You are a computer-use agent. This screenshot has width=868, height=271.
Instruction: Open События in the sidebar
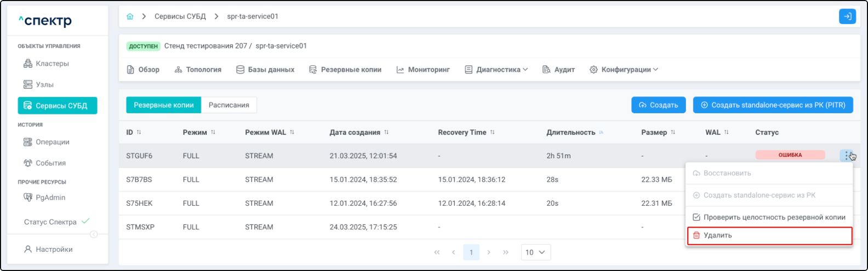50,163
